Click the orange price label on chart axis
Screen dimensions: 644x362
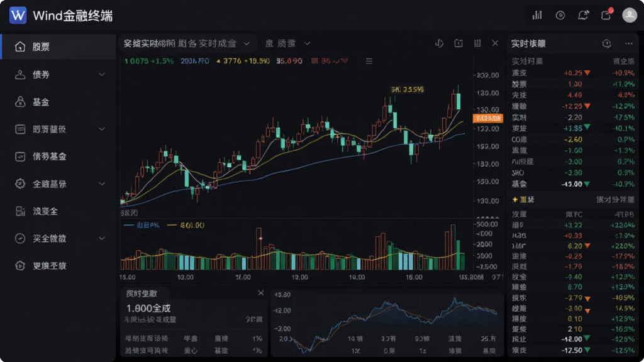tap(488, 118)
